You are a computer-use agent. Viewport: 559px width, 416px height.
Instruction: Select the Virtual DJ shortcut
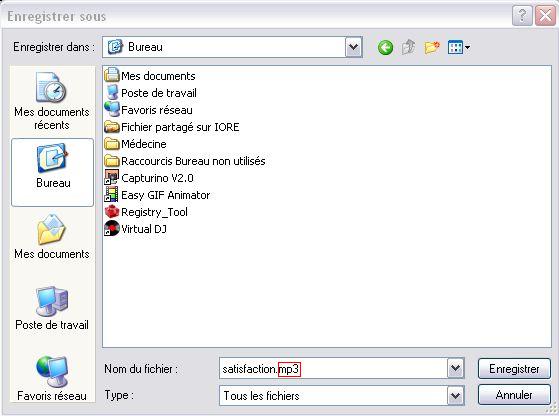coord(135,229)
